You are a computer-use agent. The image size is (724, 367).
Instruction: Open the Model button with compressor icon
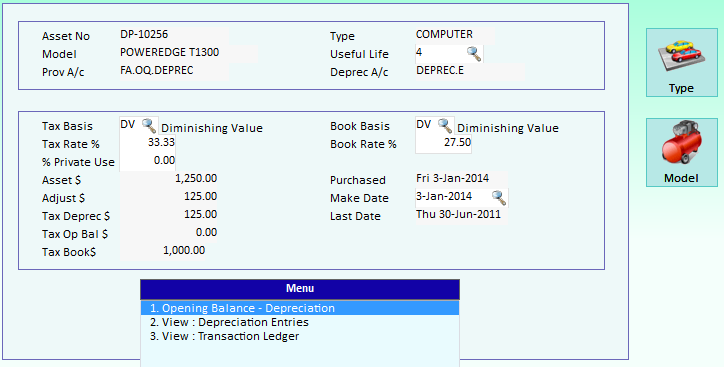click(682, 152)
